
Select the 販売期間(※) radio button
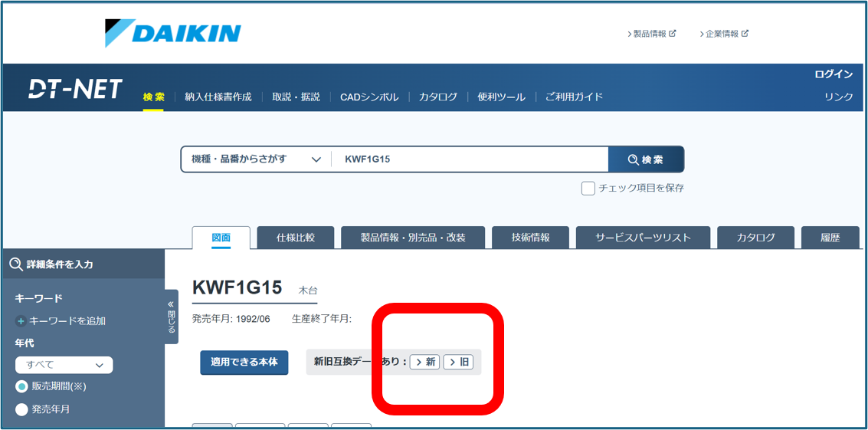click(21, 386)
